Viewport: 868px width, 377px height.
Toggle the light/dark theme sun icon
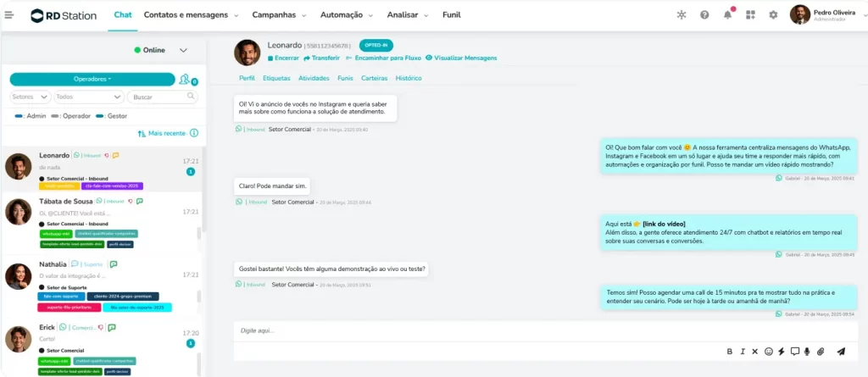(x=682, y=15)
